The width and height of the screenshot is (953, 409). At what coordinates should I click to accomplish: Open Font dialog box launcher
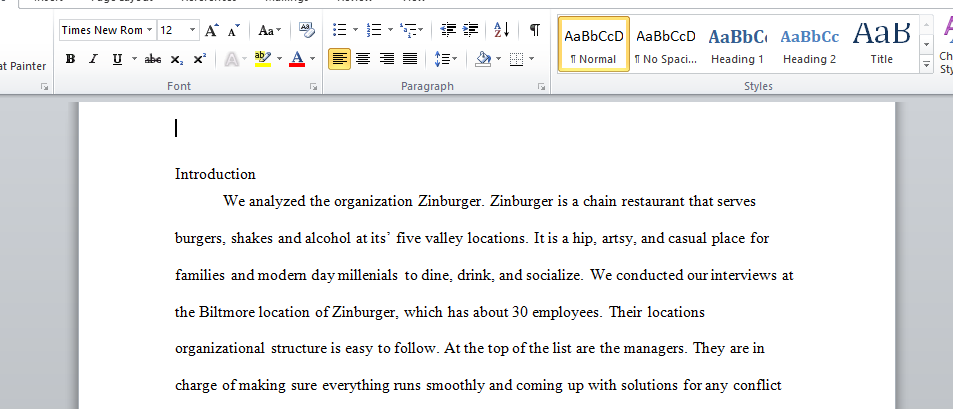pos(314,87)
